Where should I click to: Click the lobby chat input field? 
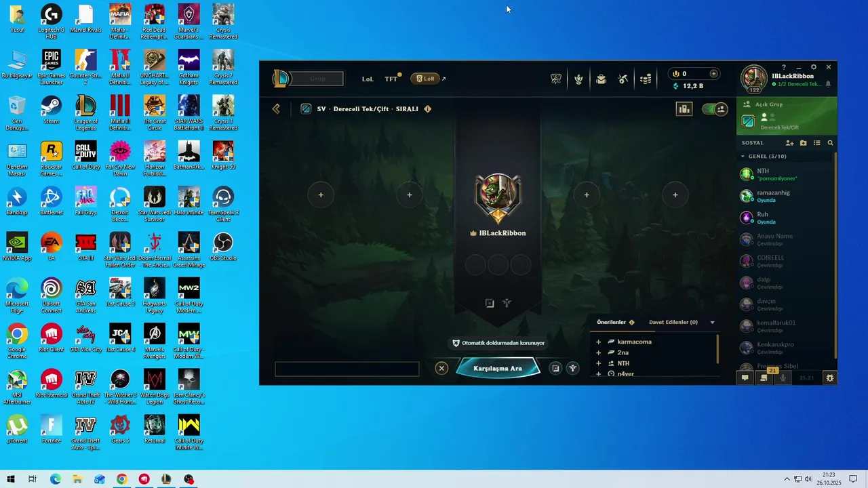347,369
